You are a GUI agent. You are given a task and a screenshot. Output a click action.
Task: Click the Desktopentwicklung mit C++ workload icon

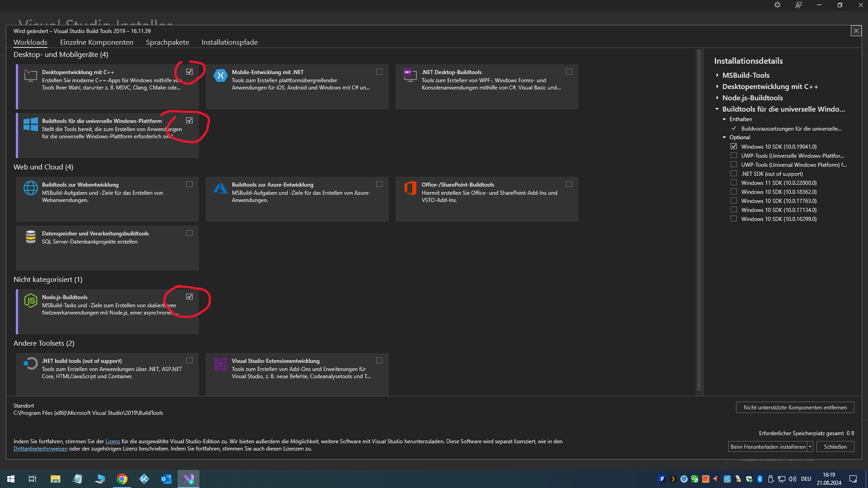click(30, 75)
